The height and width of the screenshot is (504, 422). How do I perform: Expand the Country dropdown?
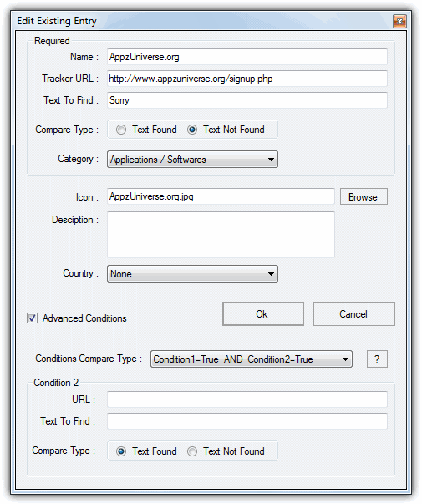(192, 274)
